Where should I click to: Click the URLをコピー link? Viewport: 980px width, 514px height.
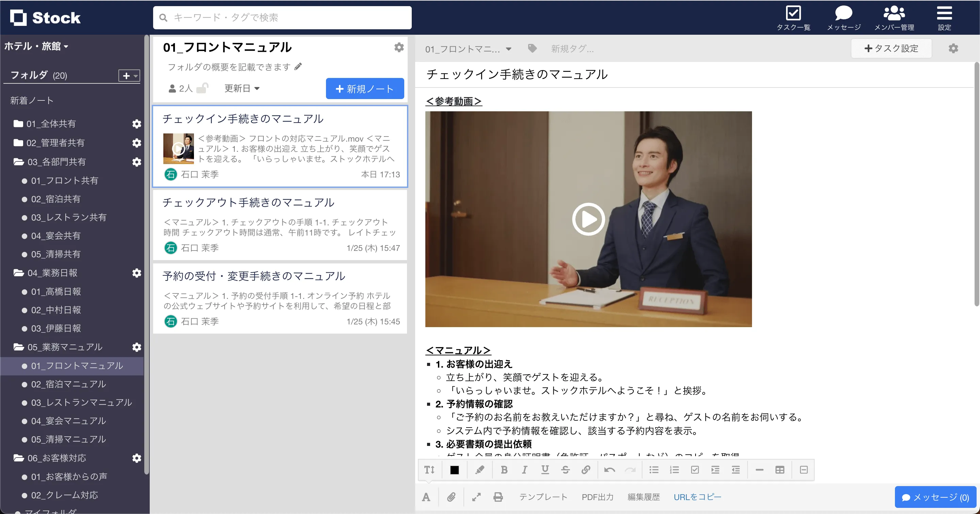click(x=697, y=497)
